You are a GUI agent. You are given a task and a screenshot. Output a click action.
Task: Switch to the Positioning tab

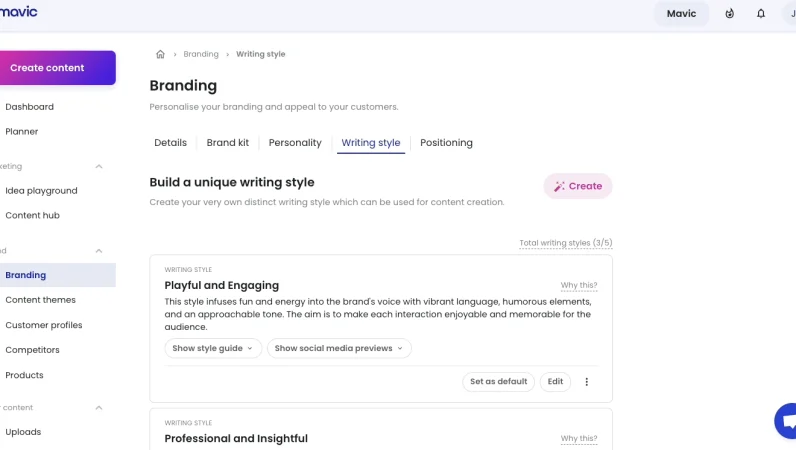pyautogui.click(x=446, y=143)
